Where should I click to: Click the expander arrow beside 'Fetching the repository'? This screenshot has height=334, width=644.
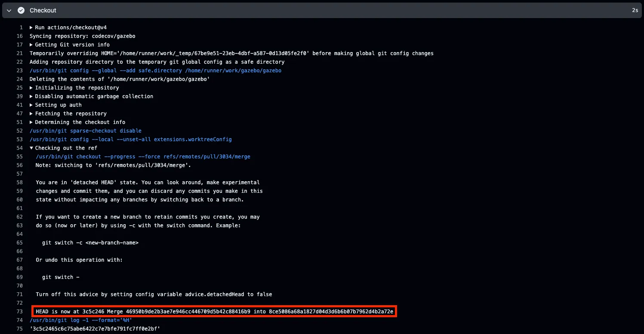pyautogui.click(x=31, y=113)
